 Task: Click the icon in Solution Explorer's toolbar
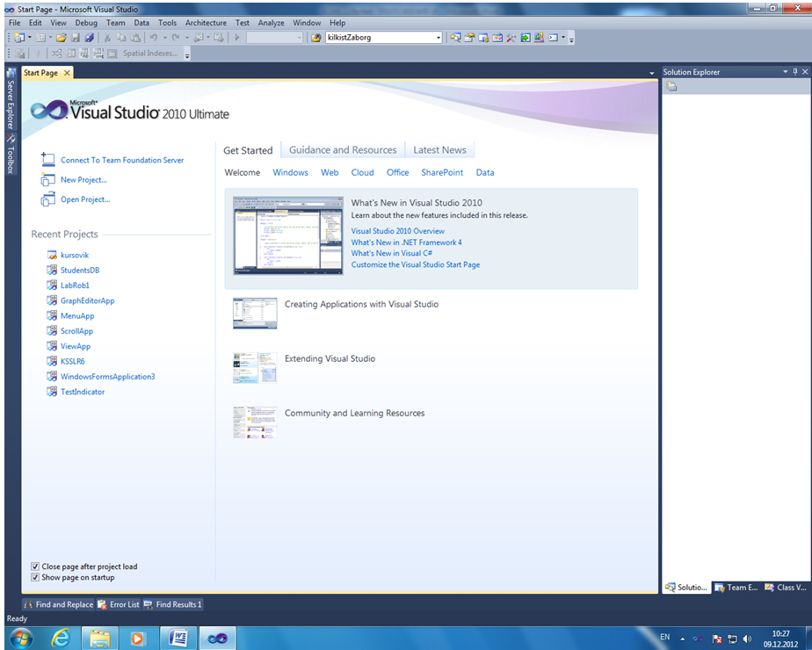tap(671, 86)
